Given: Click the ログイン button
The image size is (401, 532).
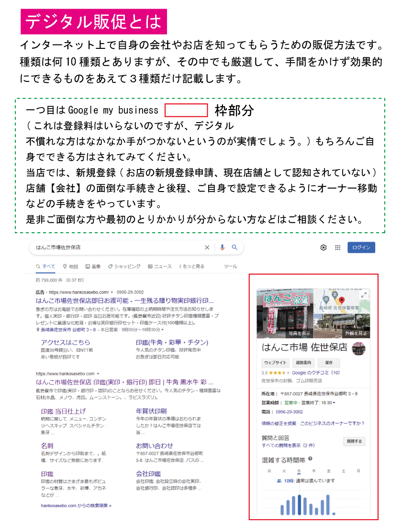Looking at the screenshot, I should (361, 248).
